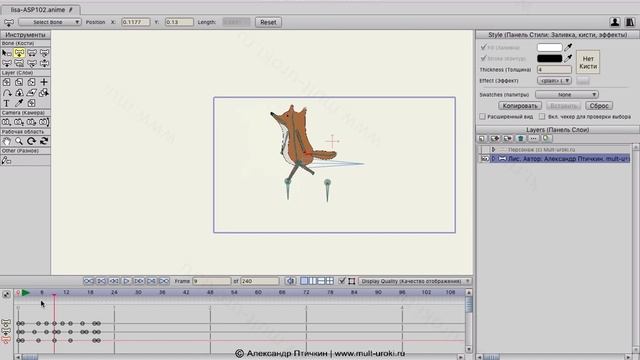Click the Нет Кисти brush button
Viewport: 640px width, 360px height.
588,62
